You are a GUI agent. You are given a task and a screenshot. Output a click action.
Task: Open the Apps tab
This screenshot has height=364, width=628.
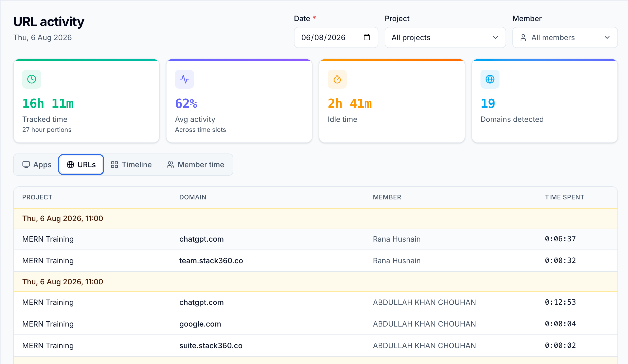click(x=37, y=165)
